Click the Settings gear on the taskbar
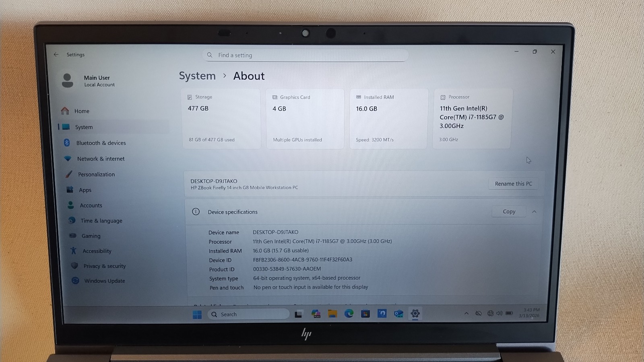644x362 pixels. 415,313
